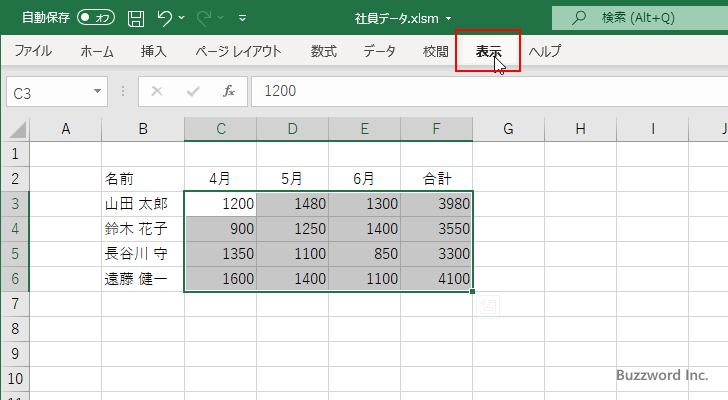Screen dimensions: 728x400
Task: Select column G header
Action: tap(508, 129)
